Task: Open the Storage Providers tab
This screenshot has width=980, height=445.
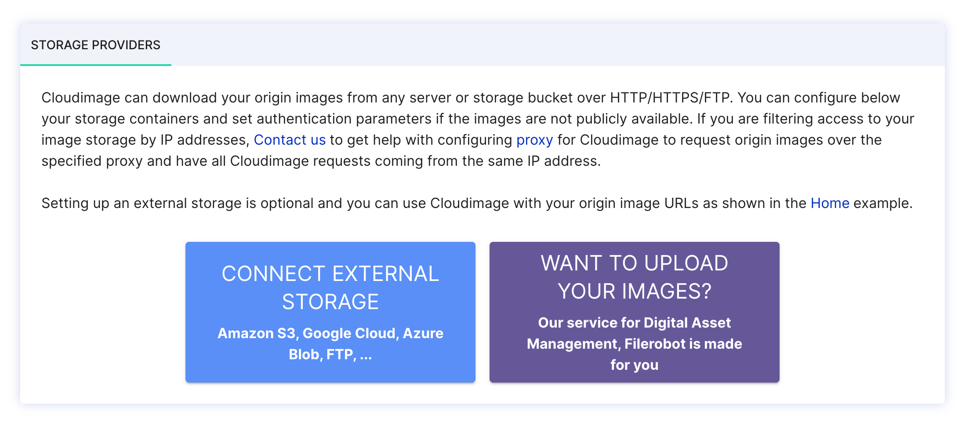Action: click(x=95, y=45)
